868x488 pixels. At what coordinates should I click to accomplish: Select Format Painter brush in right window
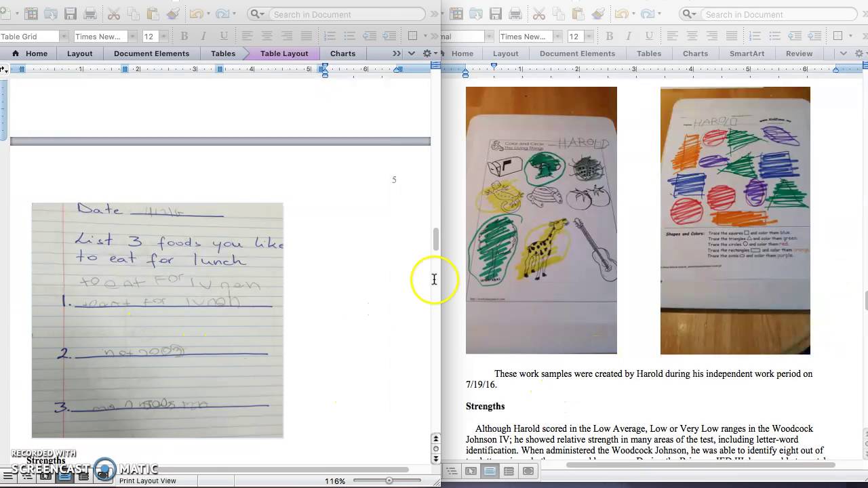pos(598,14)
